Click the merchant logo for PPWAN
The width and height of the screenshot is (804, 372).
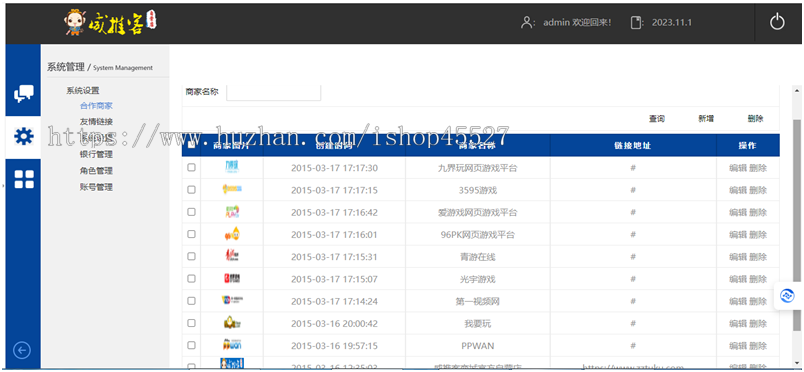(x=232, y=345)
